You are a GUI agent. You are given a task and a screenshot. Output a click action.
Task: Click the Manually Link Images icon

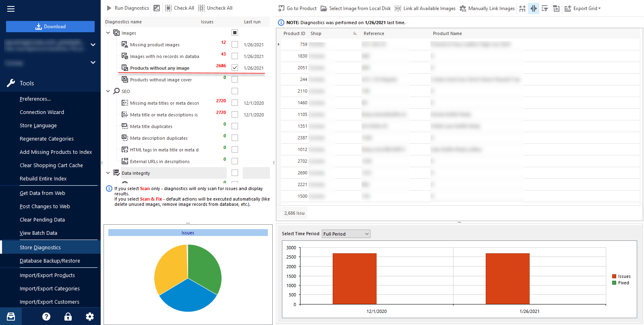pyautogui.click(x=463, y=8)
